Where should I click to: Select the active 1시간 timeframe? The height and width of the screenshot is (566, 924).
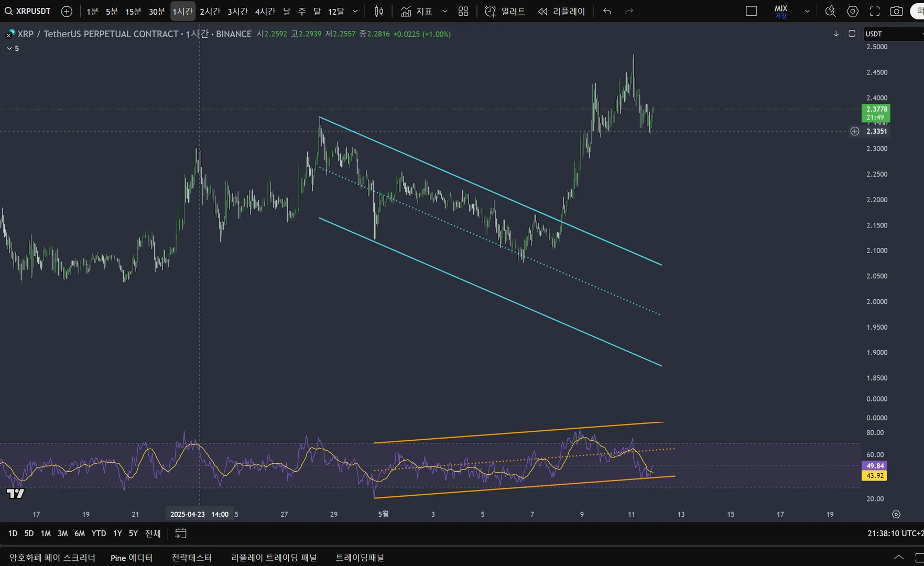[183, 11]
